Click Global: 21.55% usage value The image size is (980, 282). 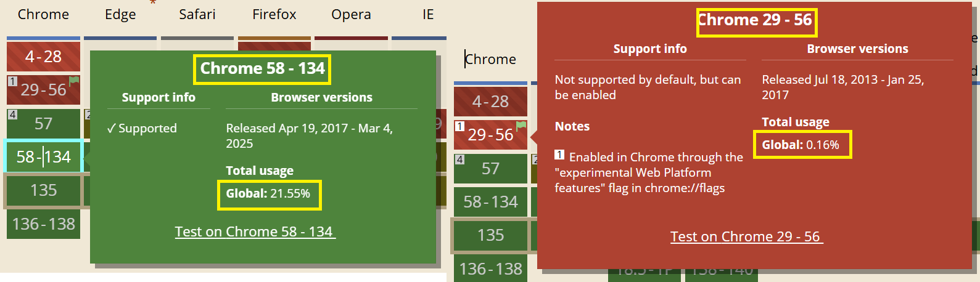point(268,193)
